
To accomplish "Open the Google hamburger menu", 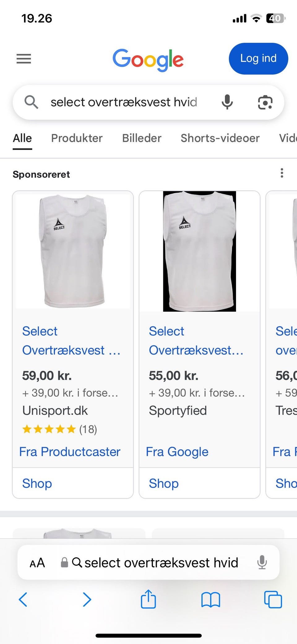I will click(24, 59).
